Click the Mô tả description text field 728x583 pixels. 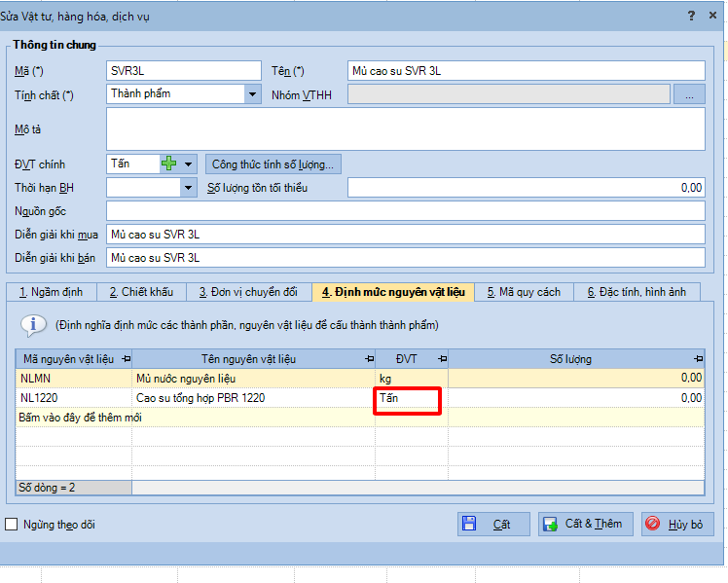[x=405, y=128]
